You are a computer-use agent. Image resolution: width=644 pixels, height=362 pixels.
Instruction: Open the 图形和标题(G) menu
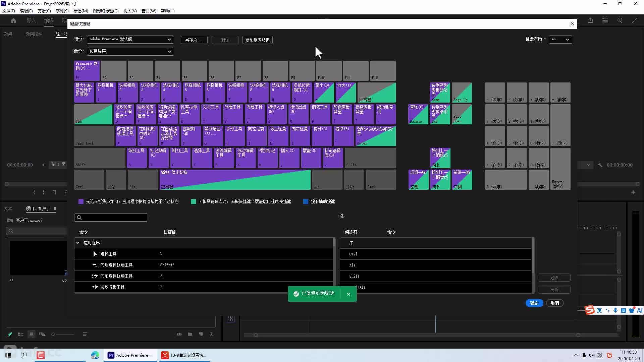[x=106, y=11]
